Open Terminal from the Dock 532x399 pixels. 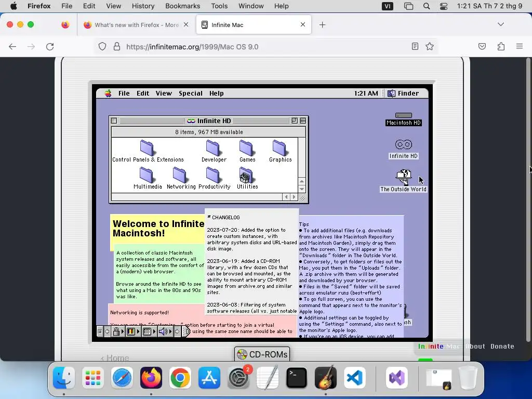(x=297, y=378)
